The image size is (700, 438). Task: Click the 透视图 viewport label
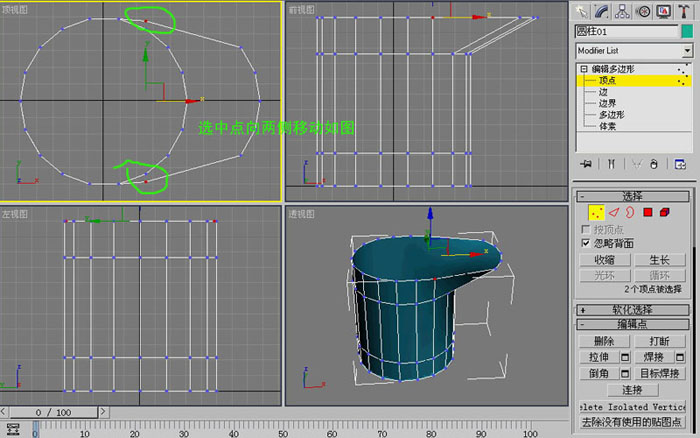click(301, 214)
